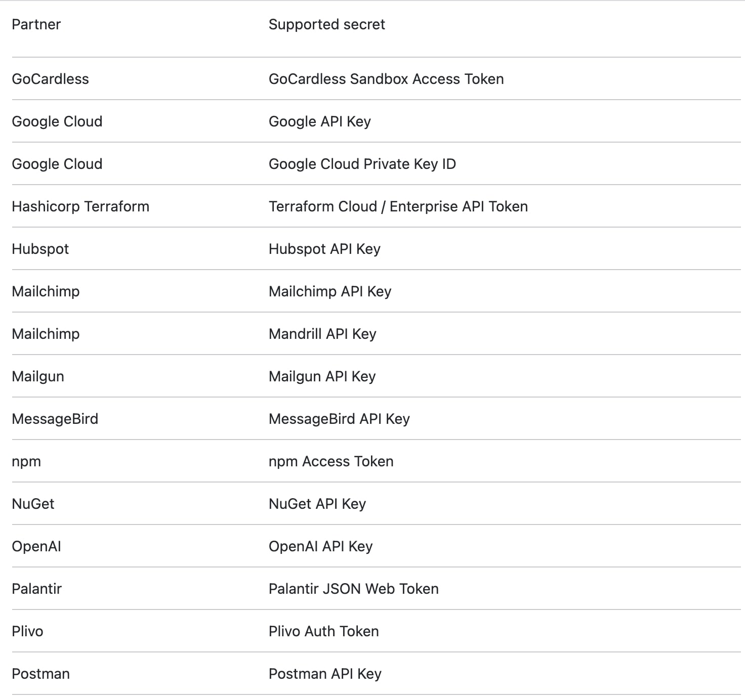This screenshot has width=745, height=700.
Task: Select the GoCardless partner cell
Action: coord(50,79)
